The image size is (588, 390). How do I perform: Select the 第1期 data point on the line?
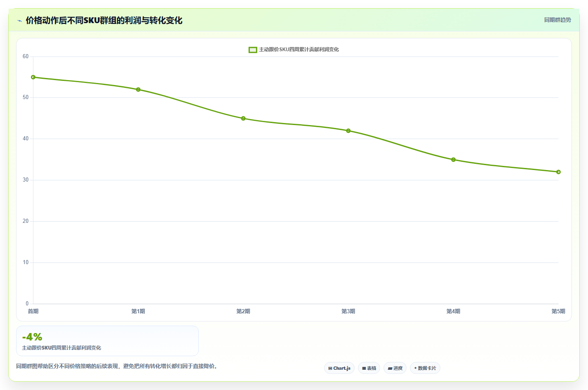[138, 90]
